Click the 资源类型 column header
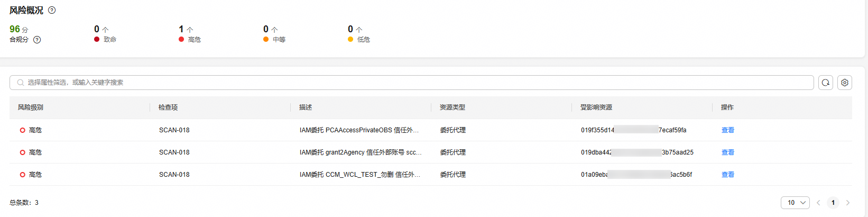868x217 pixels. (453, 107)
